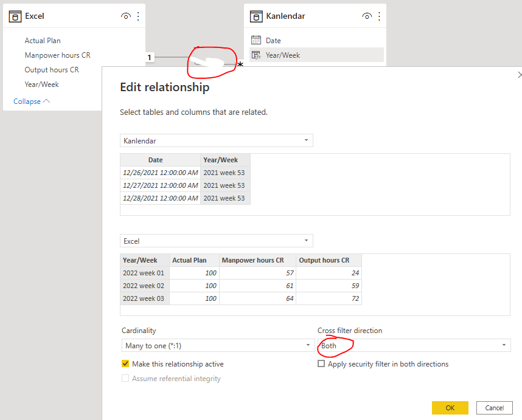This screenshot has height=420, width=522.
Task: Click cell 12/27/2021 12:00:00 AM
Action: pos(160,185)
